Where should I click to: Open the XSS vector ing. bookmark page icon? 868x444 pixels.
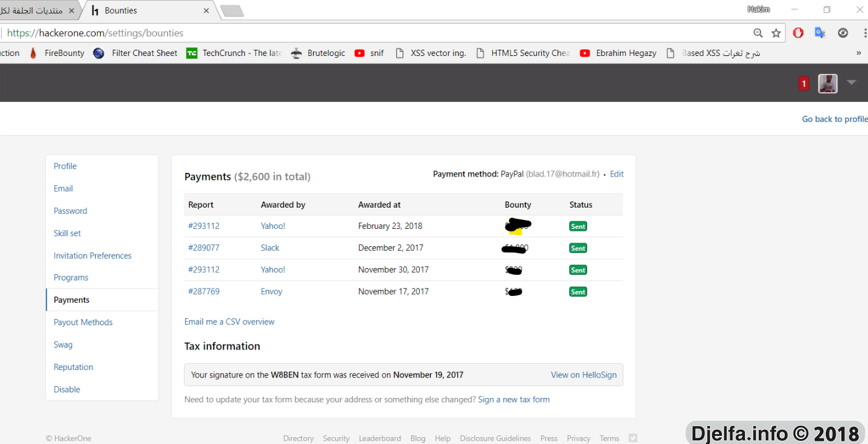click(x=400, y=53)
